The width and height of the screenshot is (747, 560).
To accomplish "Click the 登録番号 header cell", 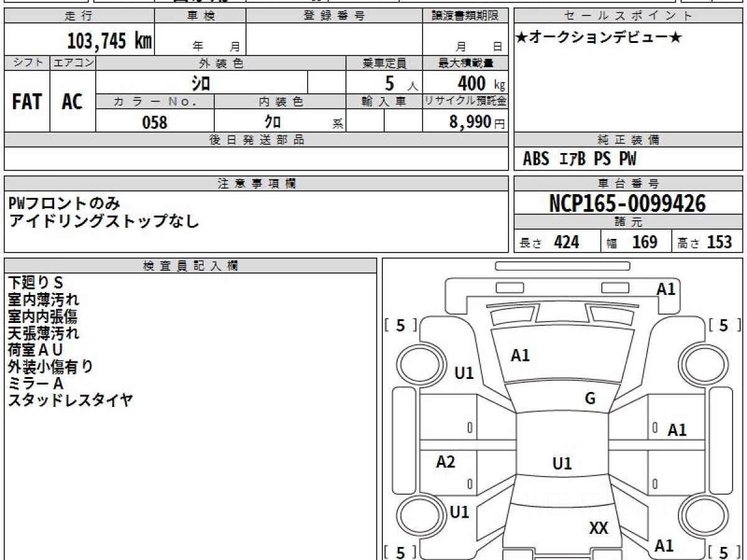I will 334,16.
